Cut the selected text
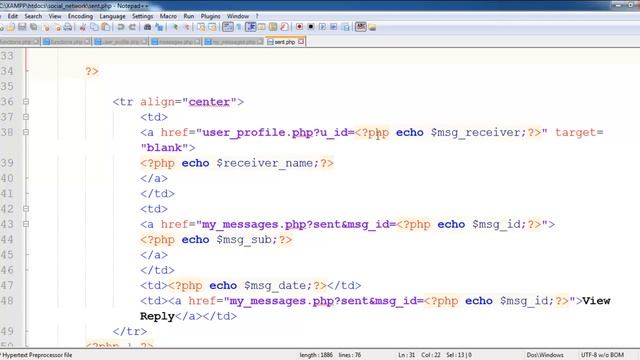Viewport: 640px width, 360px height. [x=83, y=27]
